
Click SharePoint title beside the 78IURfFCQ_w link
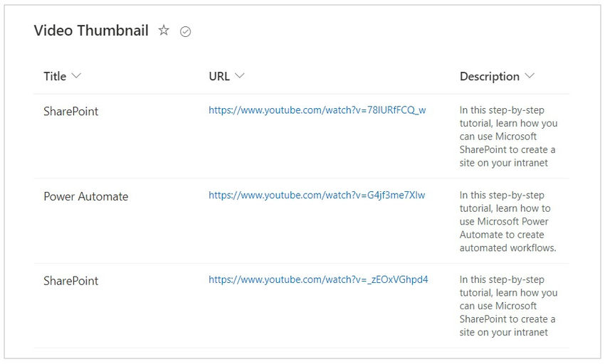click(70, 112)
